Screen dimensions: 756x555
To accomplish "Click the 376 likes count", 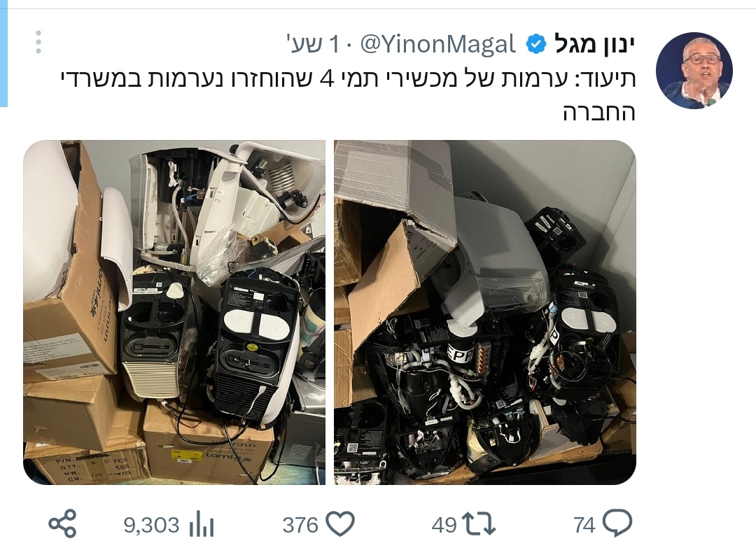I will click(300, 525).
